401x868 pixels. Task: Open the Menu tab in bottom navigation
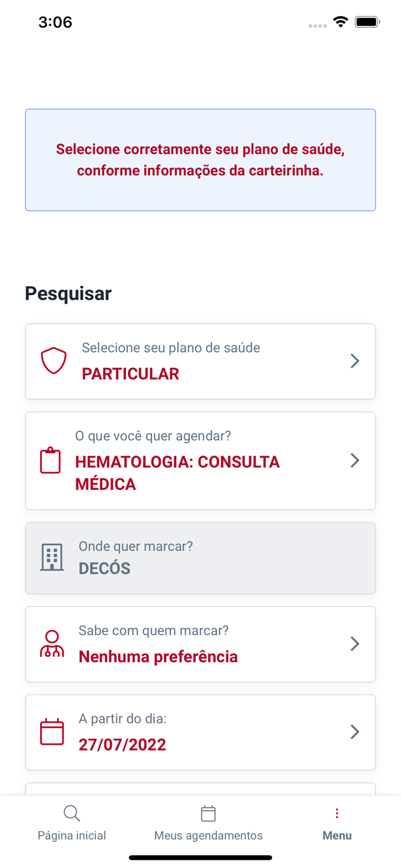tap(337, 822)
